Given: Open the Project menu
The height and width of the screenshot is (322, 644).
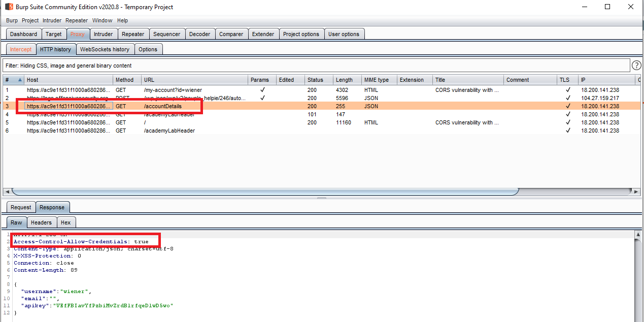Looking at the screenshot, I should click(x=30, y=20).
